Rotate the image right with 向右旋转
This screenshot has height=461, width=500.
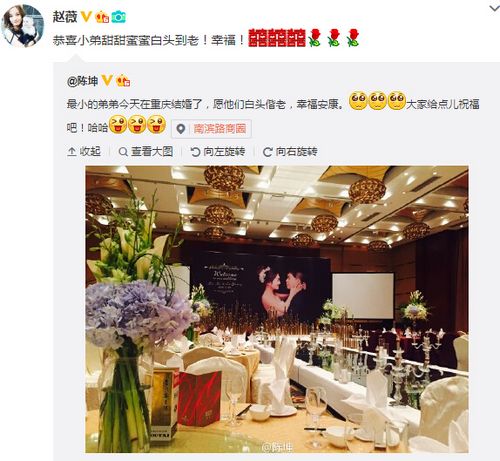290,152
